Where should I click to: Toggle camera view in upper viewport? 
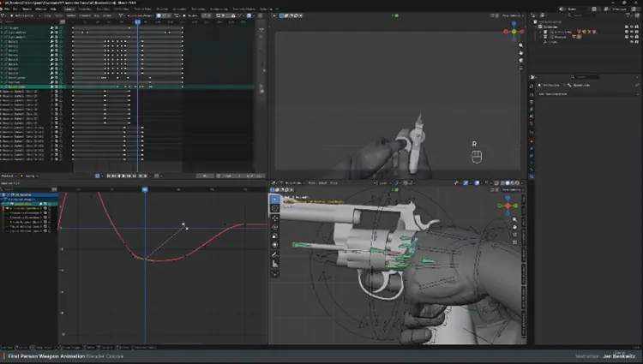pyautogui.click(x=520, y=61)
